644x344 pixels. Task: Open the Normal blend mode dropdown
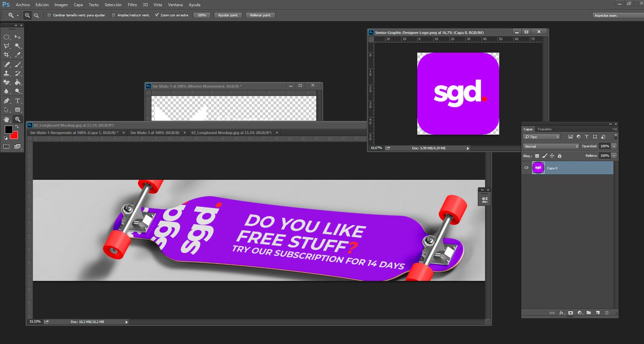(x=551, y=146)
